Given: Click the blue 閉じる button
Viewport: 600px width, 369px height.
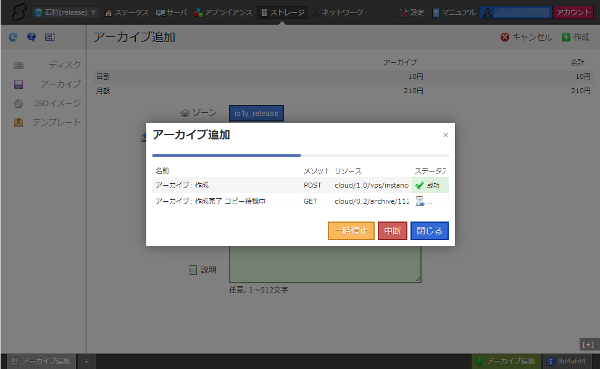Looking at the screenshot, I should 429,231.
